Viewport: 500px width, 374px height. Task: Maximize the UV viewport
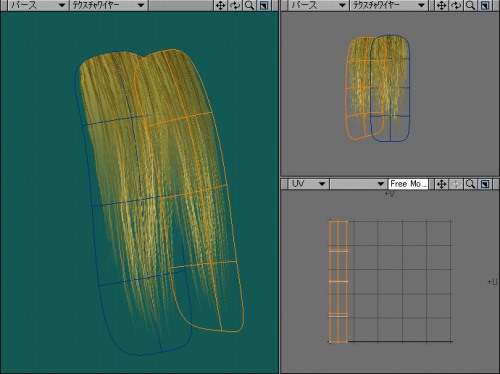point(485,184)
